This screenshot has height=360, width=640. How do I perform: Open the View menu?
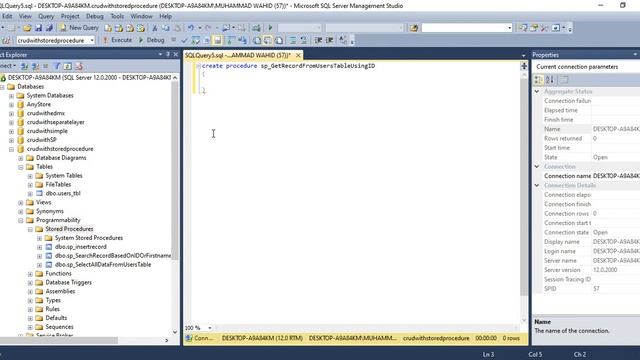coord(25,16)
